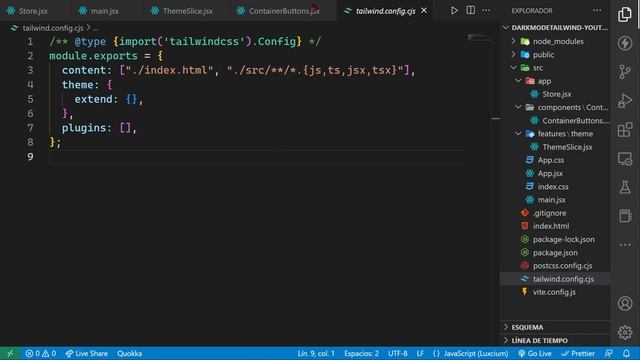Open the Remote Explorer view
The image size is (640, 360).
tap(624, 159)
